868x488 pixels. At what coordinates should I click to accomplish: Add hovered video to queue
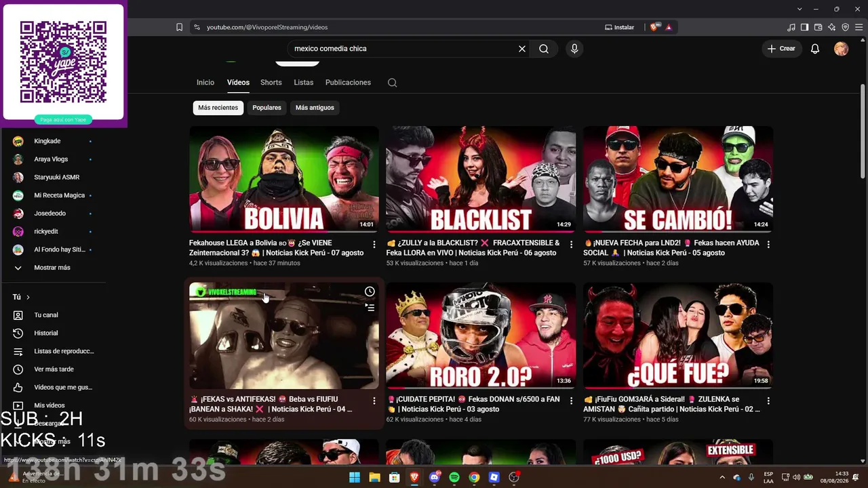pos(370,308)
